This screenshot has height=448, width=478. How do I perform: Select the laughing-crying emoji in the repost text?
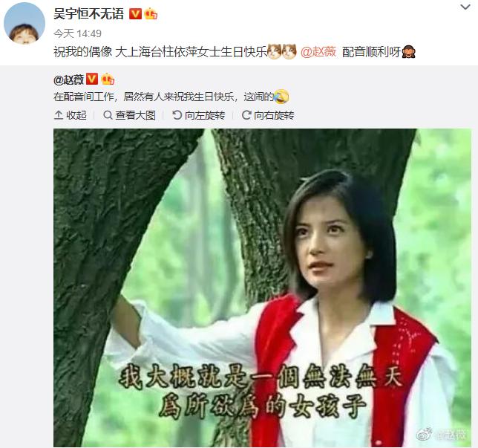[x=281, y=97]
